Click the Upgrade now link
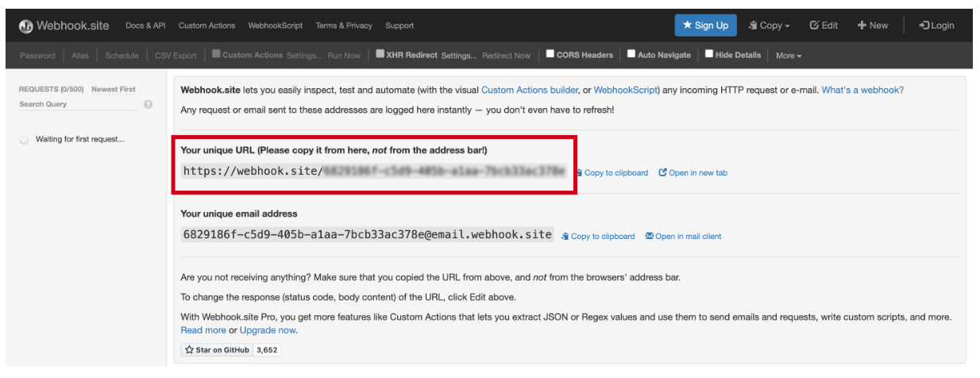Image resolution: width=980 pixels, height=378 pixels. tap(268, 330)
